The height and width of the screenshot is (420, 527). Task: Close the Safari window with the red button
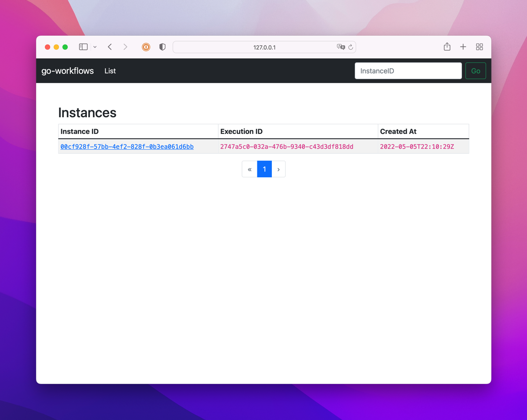pos(47,47)
